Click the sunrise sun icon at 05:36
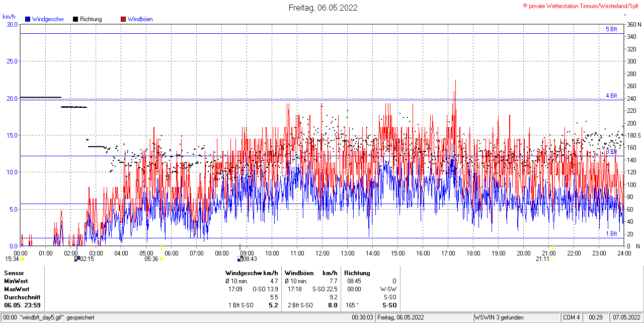Image resolution: width=644 pixels, height=323 pixels. 162,259
